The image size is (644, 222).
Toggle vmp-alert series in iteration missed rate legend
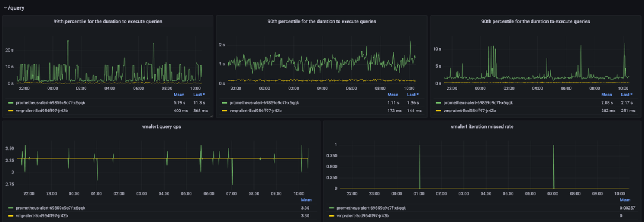(x=363, y=215)
